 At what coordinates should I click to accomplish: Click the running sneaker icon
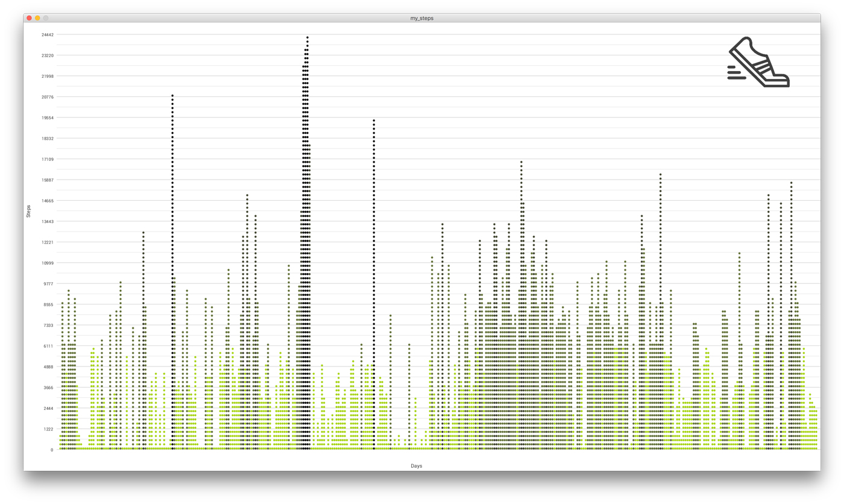(x=758, y=61)
